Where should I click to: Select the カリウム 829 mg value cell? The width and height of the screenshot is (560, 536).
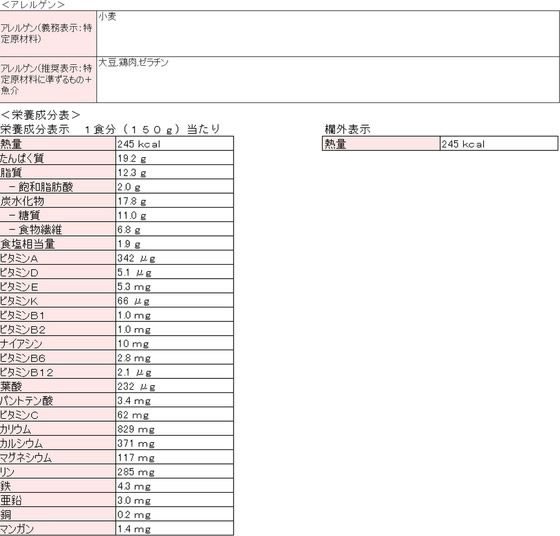click(175, 429)
